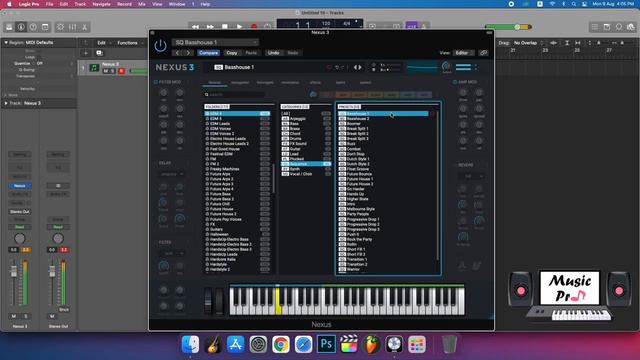Screen dimensions: 640x360
Task: Open the Nexus hamburger menu icon
Action: coord(463,67)
